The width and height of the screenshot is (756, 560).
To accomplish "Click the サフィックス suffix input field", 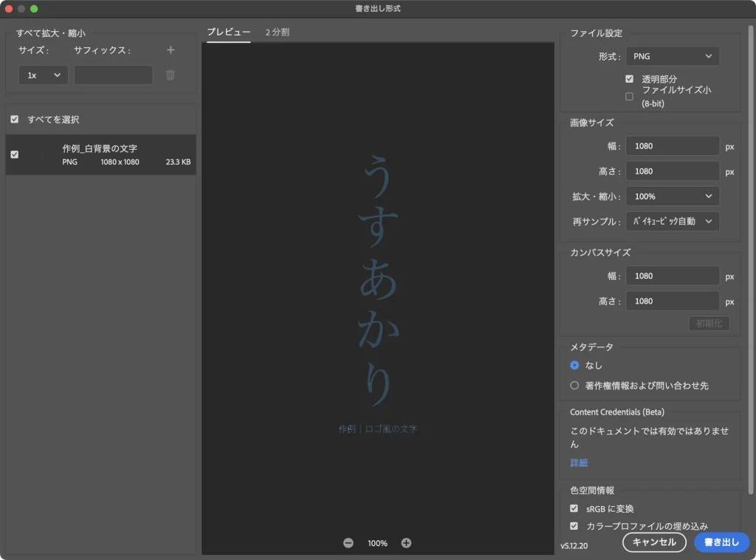I will 113,75.
